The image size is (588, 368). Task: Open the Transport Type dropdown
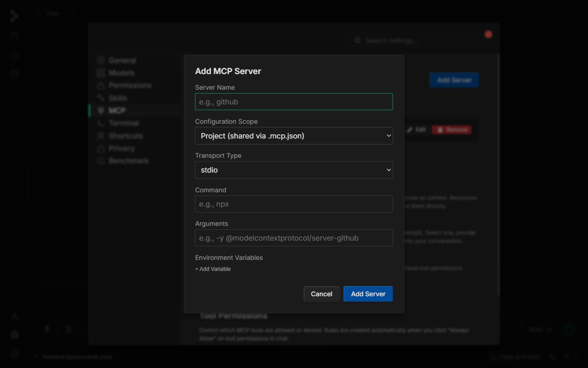point(294,170)
